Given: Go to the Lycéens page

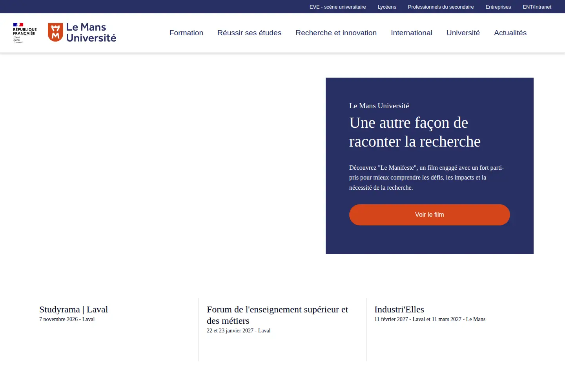Looking at the screenshot, I should tap(387, 7).
